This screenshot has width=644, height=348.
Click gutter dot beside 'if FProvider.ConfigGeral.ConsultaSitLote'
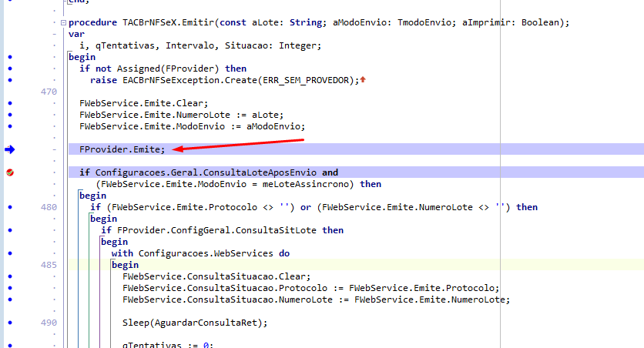tap(10, 230)
